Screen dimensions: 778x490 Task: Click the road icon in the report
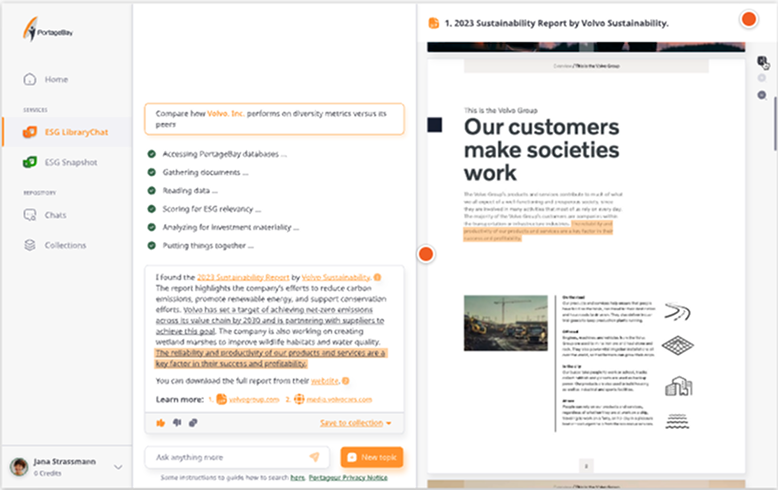[677, 312]
